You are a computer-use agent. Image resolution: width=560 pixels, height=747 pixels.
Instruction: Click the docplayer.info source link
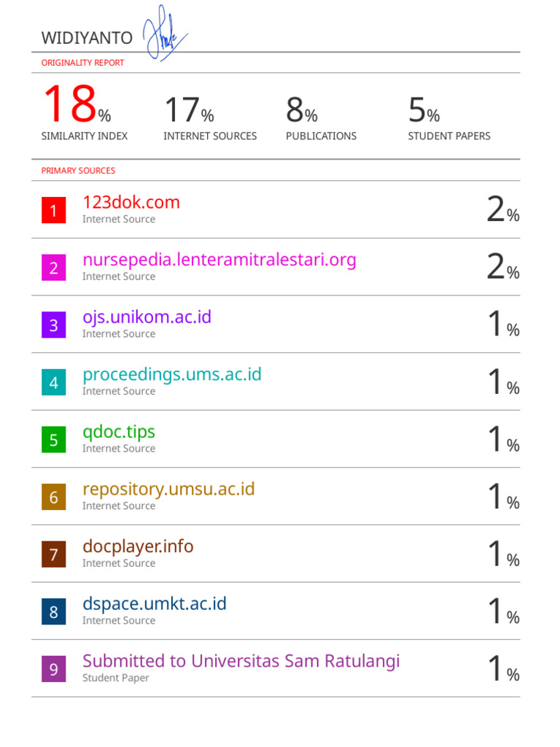pyautogui.click(x=138, y=546)
